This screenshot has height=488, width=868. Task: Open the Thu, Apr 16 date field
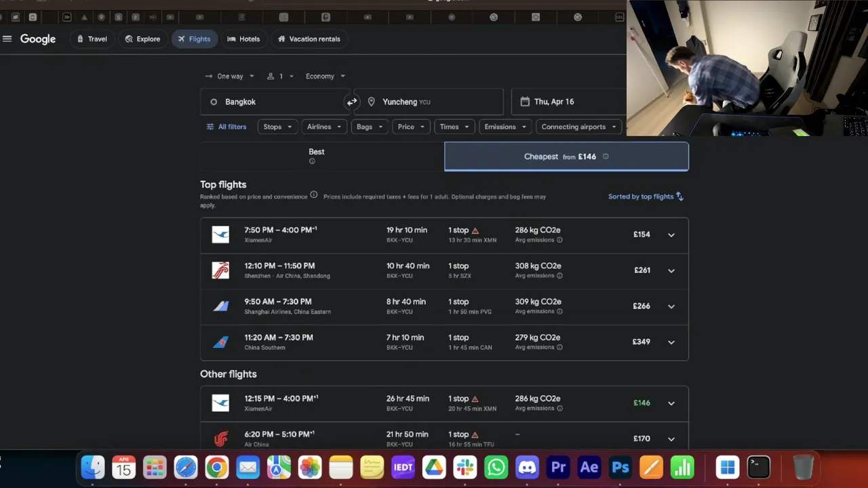pyautogui.click(x=569, y=102)
